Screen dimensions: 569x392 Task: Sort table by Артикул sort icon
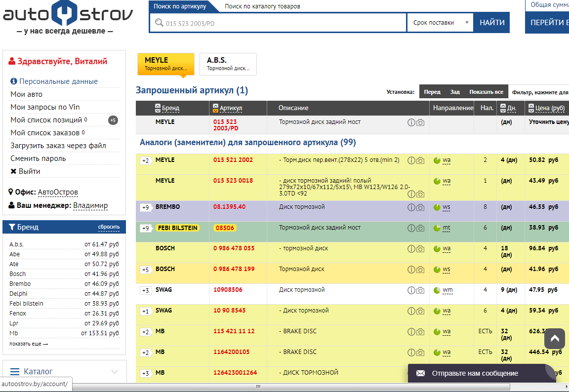[215, 108]
